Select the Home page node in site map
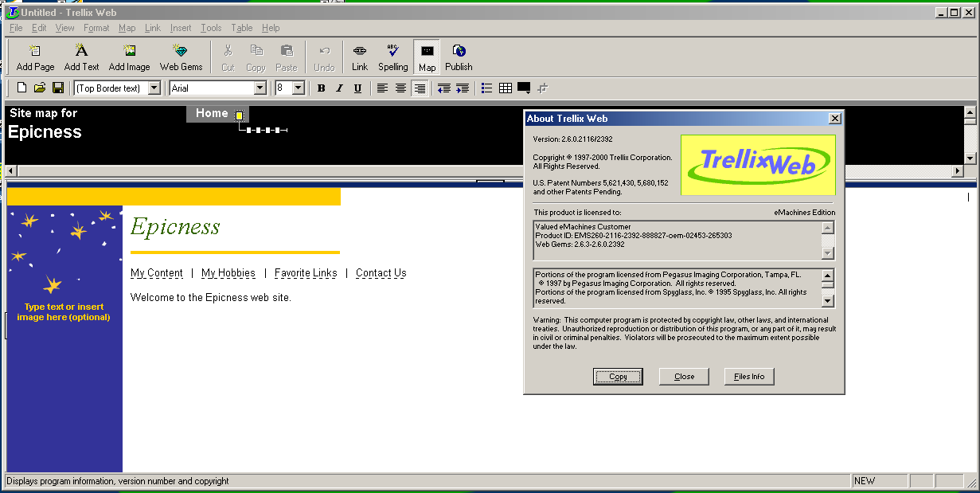Viewport: 980px width, 493px height. tap(212, 114)
